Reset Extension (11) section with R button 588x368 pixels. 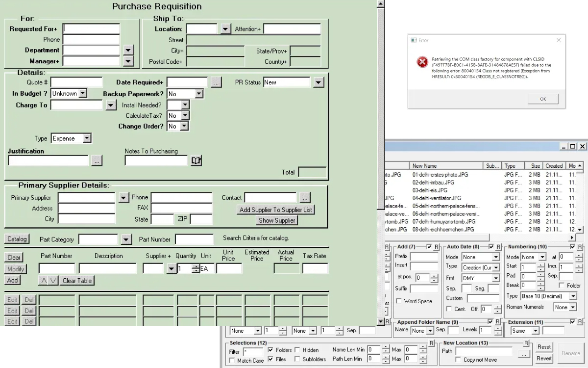coord(580,322)
